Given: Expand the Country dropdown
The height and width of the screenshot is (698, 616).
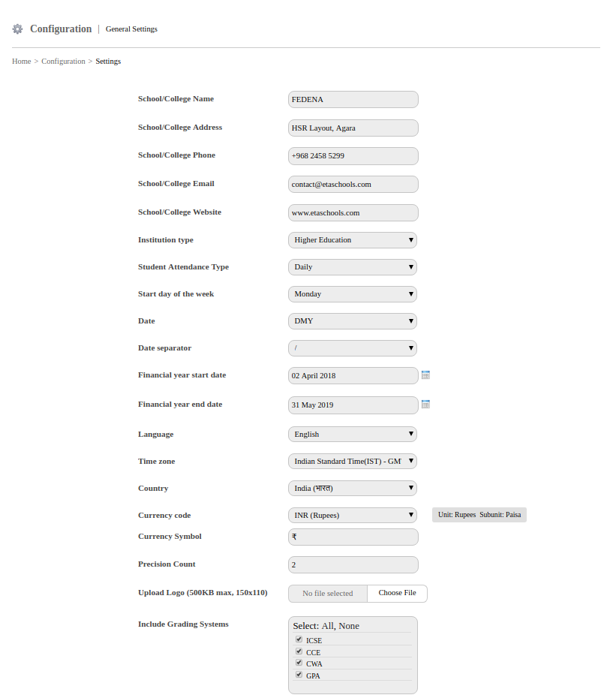Looking at the screenshot, I should click(353, 489).
